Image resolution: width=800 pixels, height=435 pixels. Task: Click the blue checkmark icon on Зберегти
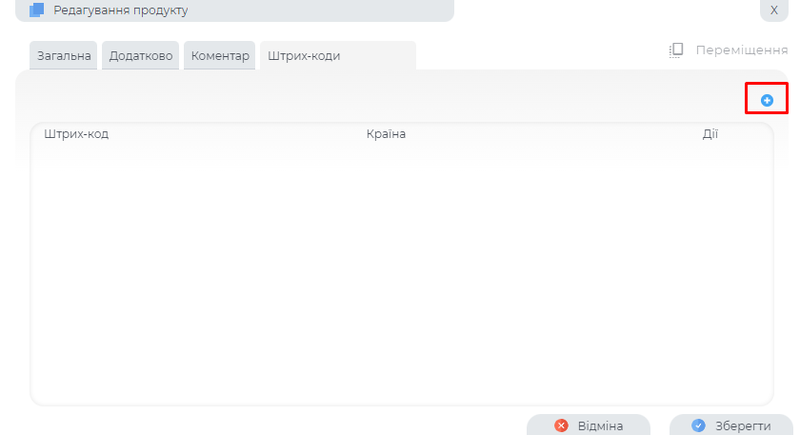pos(699,426)
